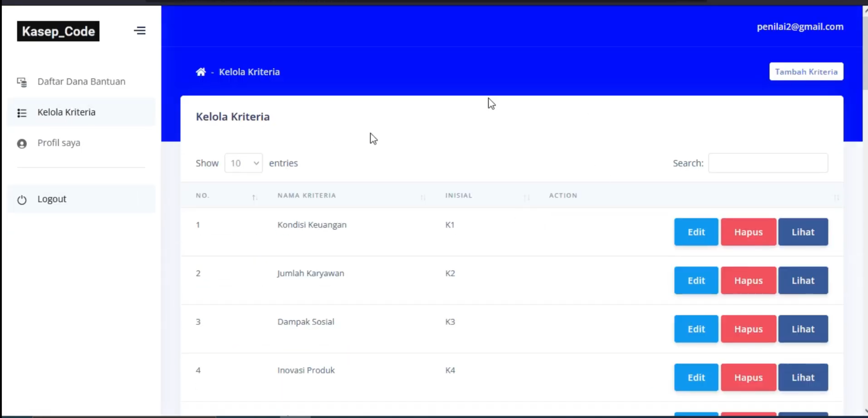Viewport: 868px width, 418px height.
Task: Select the K2 inisial cell
Action: tap(450, 273)
